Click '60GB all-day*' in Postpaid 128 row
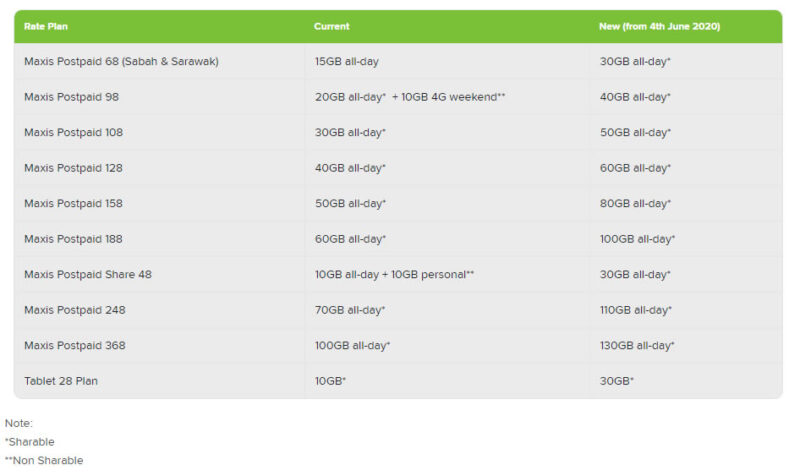Screen dimensions: 800x476 click(x=635, y=168)
